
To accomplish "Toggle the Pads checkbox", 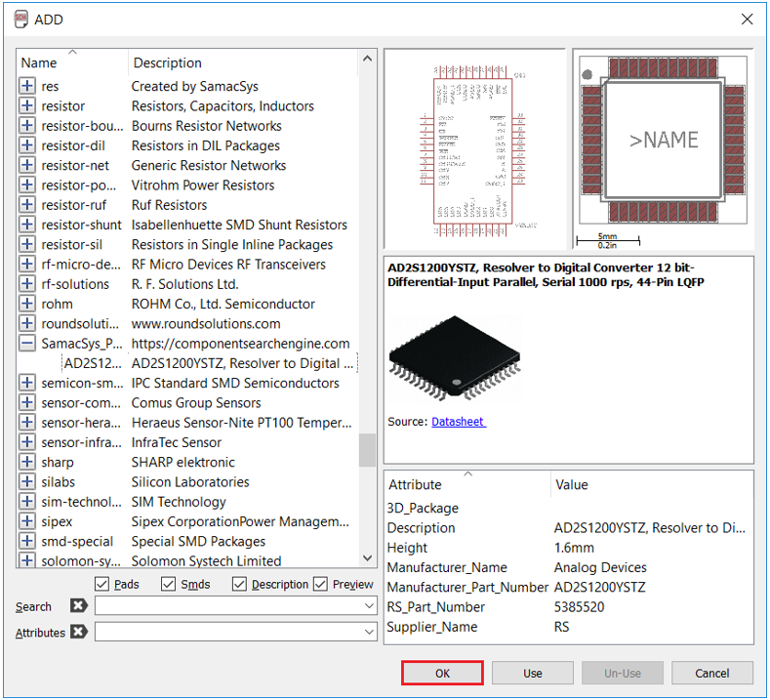I will (x=101, y=584).
